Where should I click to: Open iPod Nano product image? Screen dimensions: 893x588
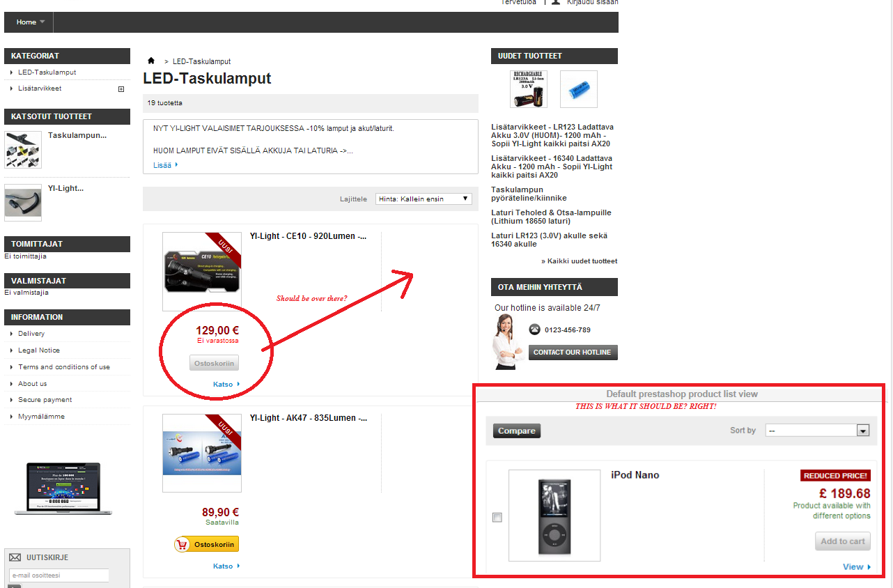(554, 516)
